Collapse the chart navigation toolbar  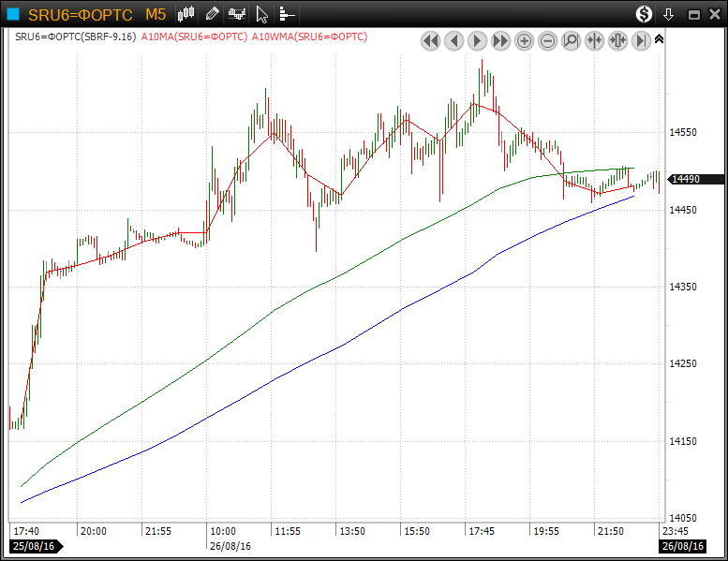[659, 38]
